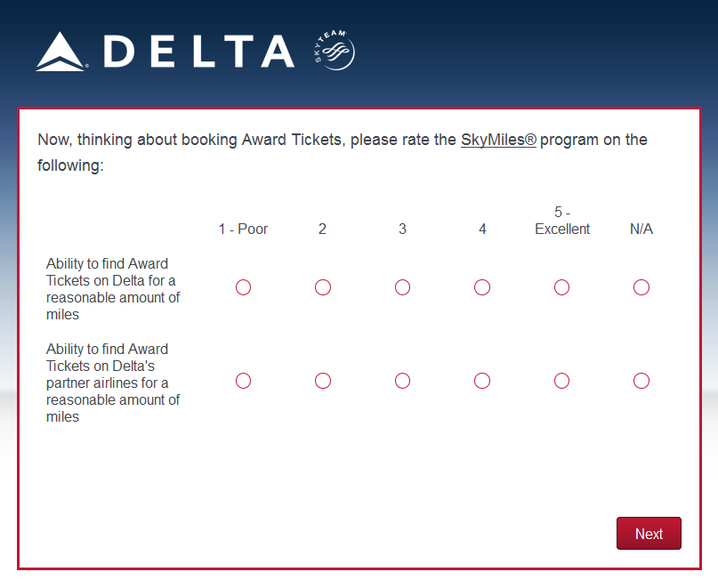Open the SkyMiles® link
The width and height of the screenshot is (718, 588).
pyautogui.click(x=498, y=140)
